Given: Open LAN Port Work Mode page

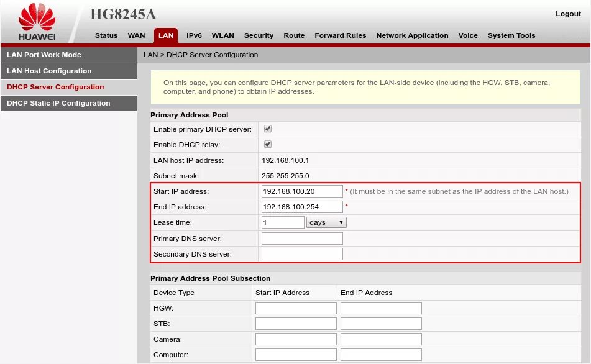Looking at the screenshot, I should 69,55.
